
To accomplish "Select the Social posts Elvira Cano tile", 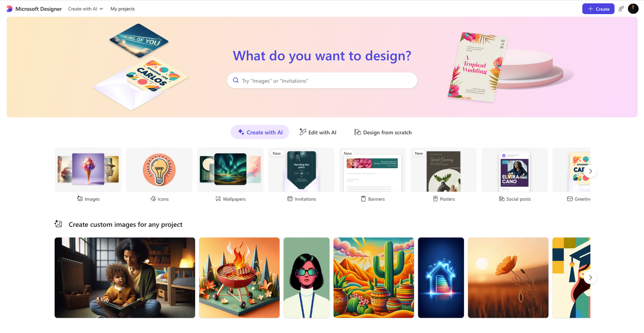I will [x=514, y=170].
